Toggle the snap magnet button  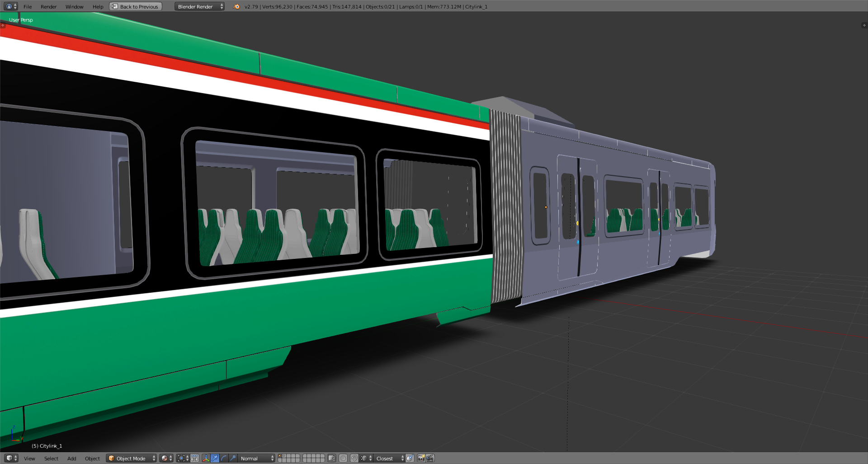pos(354,458)
